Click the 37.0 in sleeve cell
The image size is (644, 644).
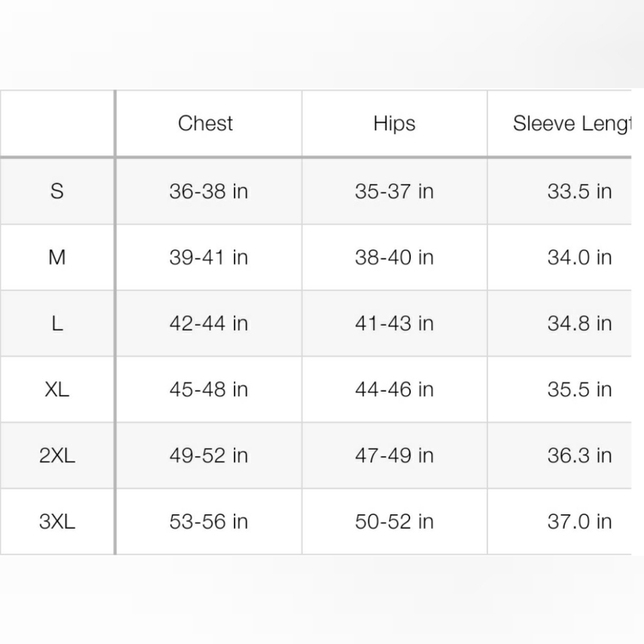[580, 522]
